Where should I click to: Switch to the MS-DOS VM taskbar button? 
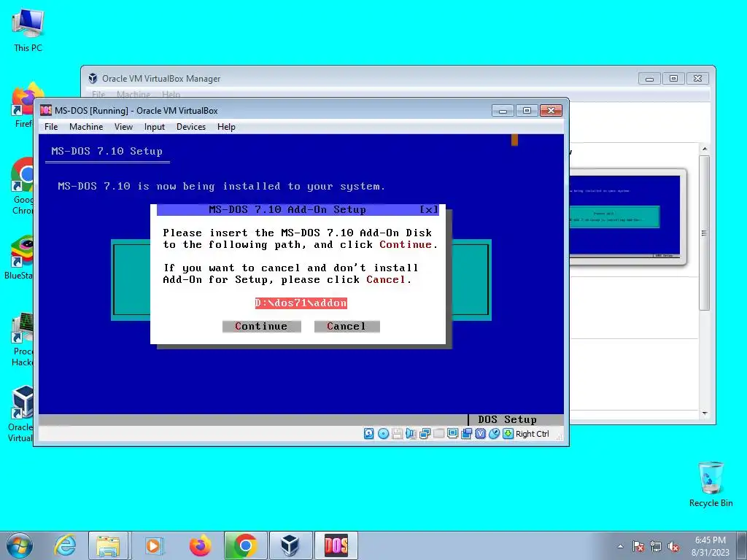(x=336, y=545)
